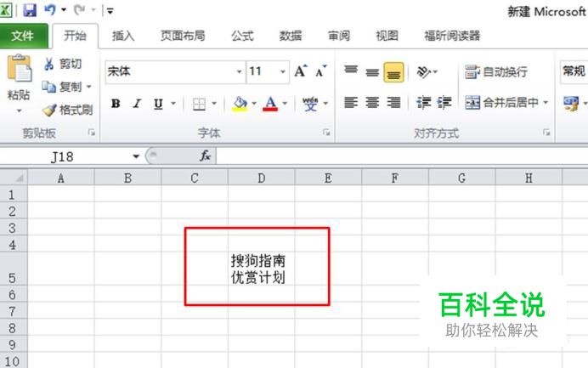Image resolution: width=588 pixels, height=368 pixels.
Task: Click 合并后居中 merge and center
Action: point(501,102)
